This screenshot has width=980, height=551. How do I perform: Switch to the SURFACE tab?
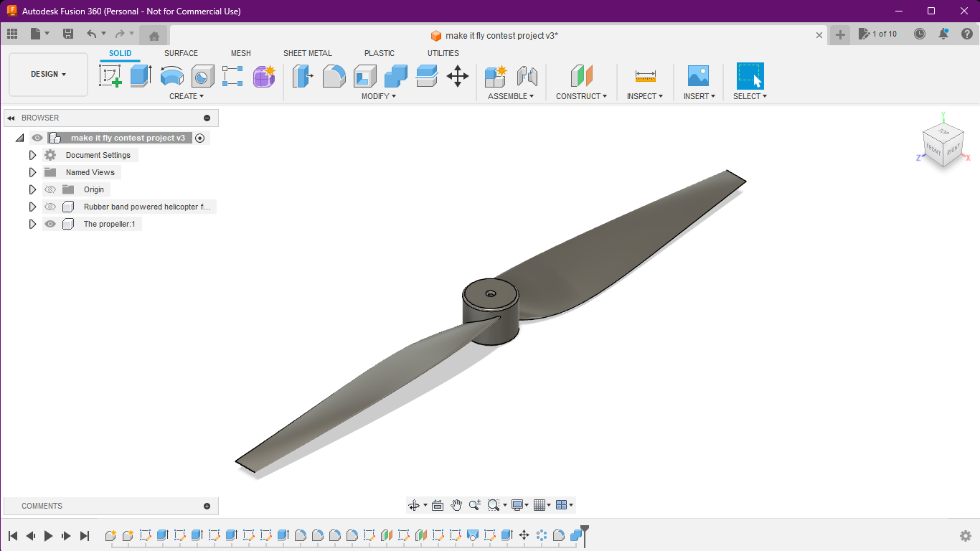(x=181, y=52)
